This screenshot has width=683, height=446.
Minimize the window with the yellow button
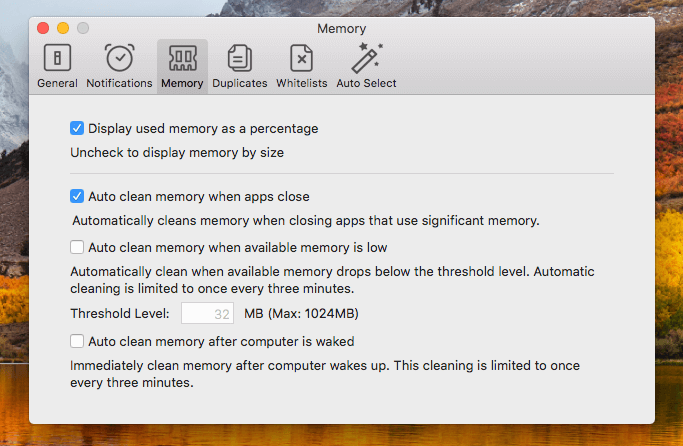(63, 28)
